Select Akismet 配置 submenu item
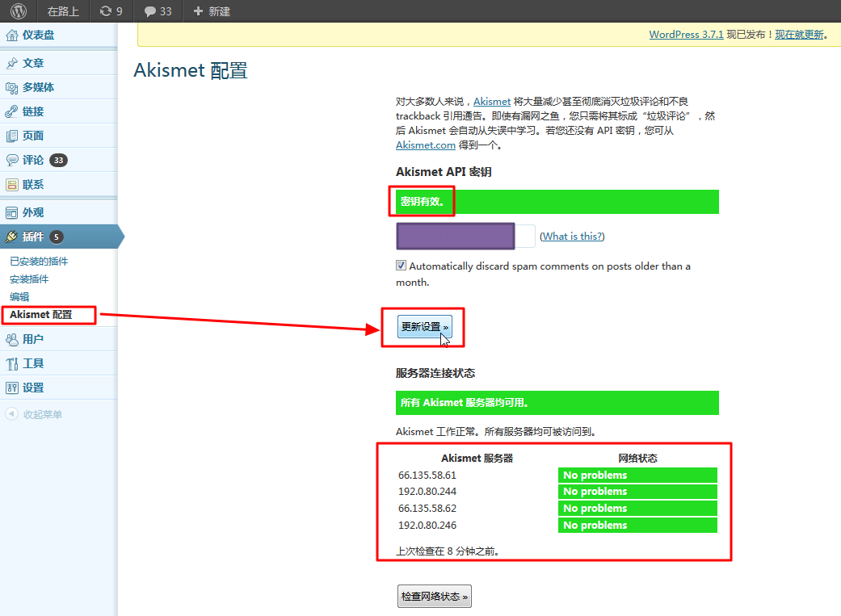The height and width of the screenshot is (616, 841). [x=40, y=315]
